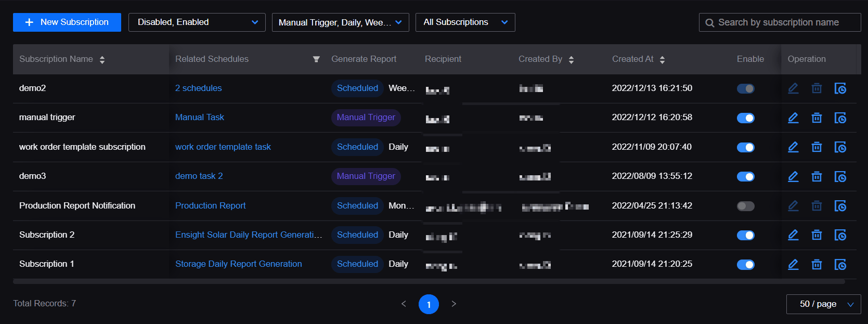Click the horizontal table scrollbar
This screenshot has width=868, height=324.
429,281
